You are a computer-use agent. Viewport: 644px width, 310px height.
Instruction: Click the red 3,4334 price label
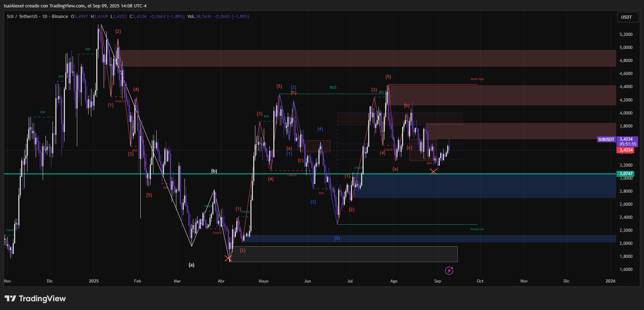click(x=626, y=150)
